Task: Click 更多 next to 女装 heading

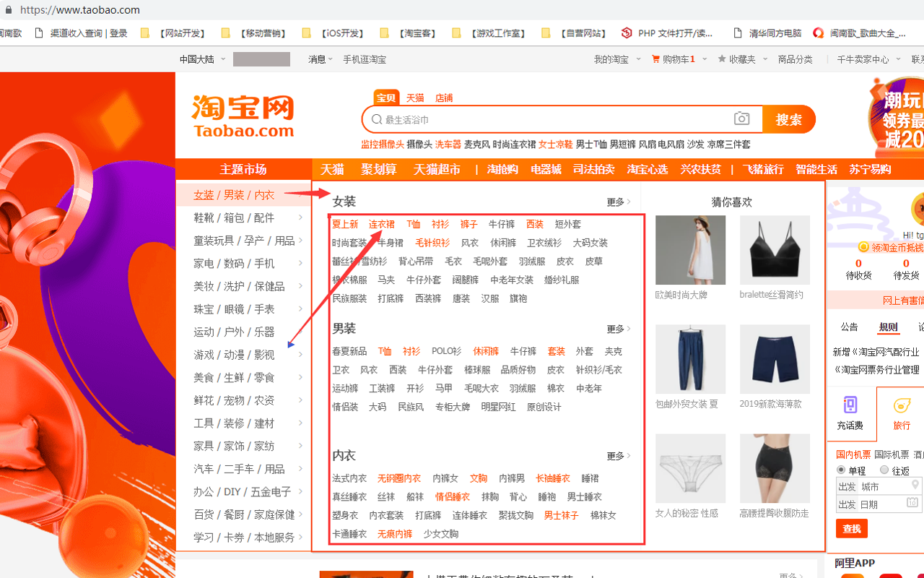Action: tap(619, 202)
